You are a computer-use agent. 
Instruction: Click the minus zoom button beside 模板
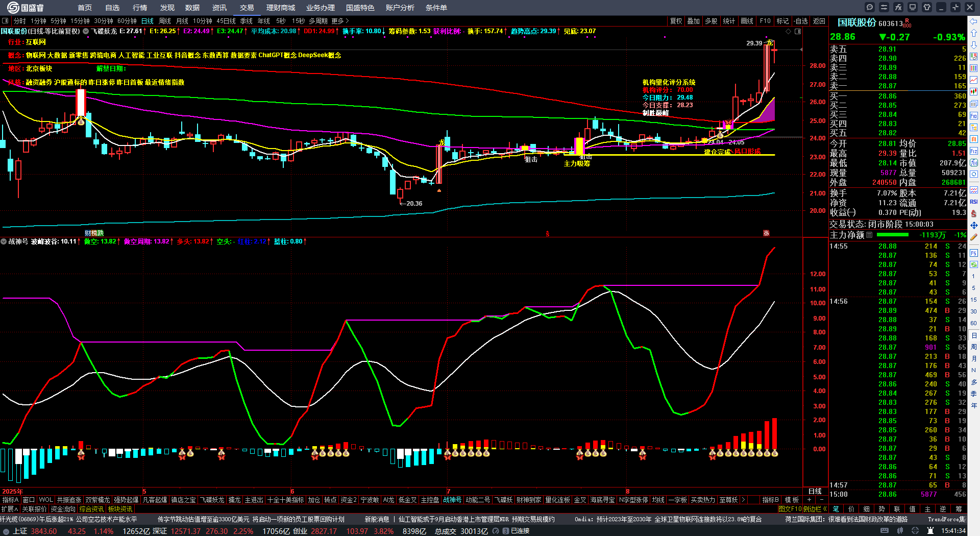(x=822, y=500)
